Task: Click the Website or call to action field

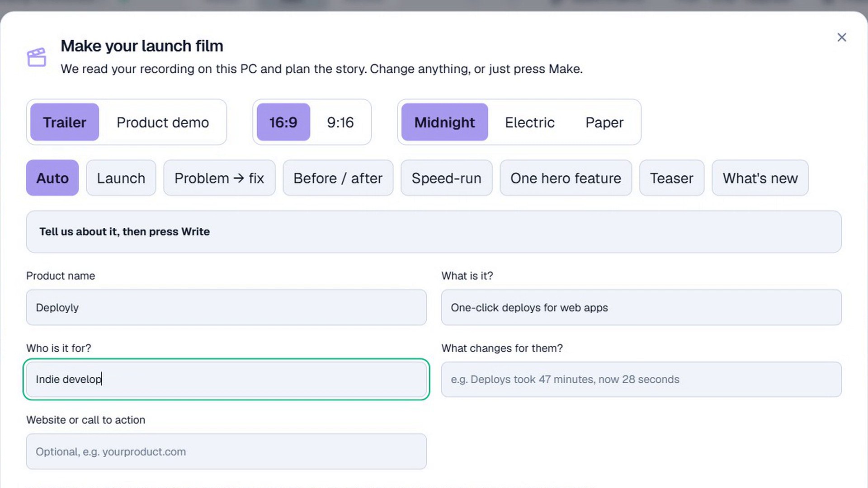Action: (x=226, y=451)
